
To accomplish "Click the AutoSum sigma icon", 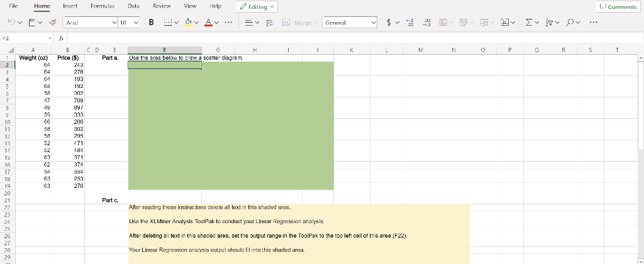I will 529,23.
